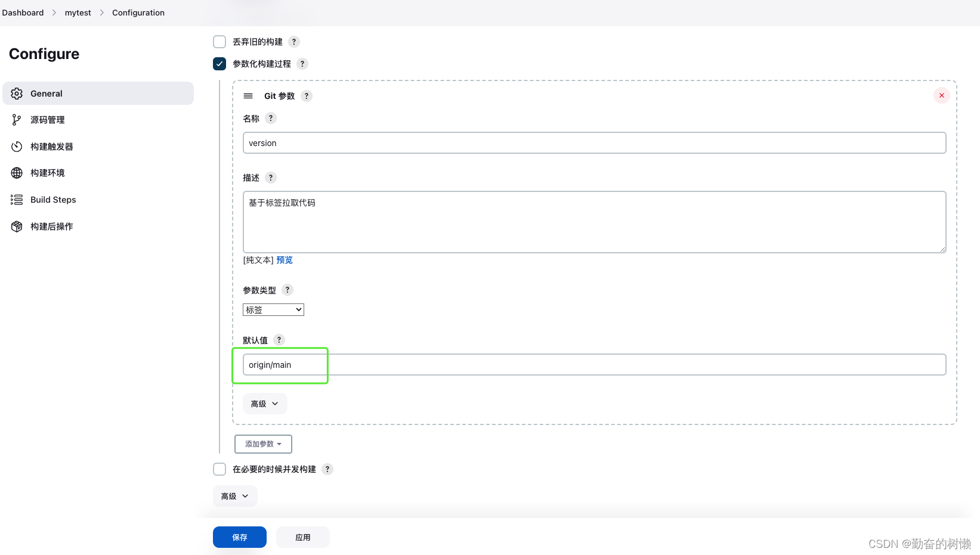Viewport: 980px width, 555px height.
Task: Open help icon beside Git 参数
Action: pyautogui.click(x=307, y=96)
